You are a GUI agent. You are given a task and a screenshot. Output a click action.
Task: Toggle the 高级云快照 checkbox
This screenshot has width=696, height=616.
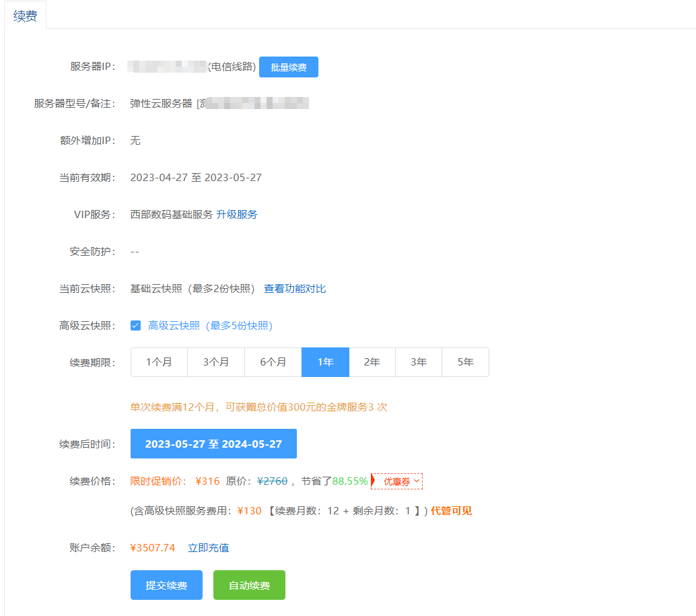pyautogui.click(x=135, y=326)
